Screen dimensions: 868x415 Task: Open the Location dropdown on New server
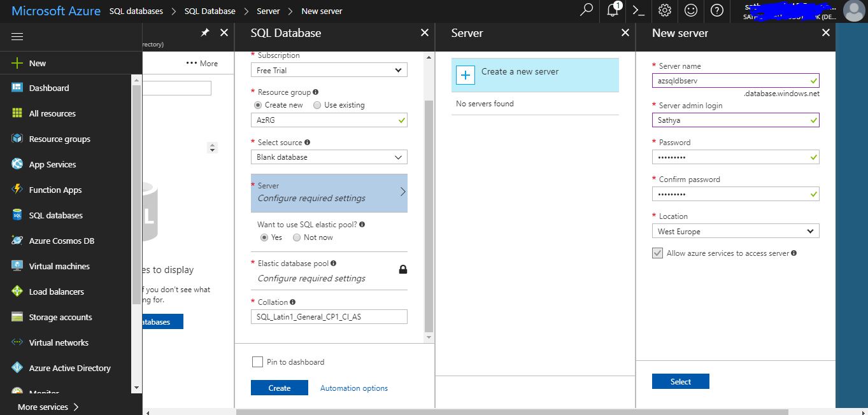click(x=736, y=231)
